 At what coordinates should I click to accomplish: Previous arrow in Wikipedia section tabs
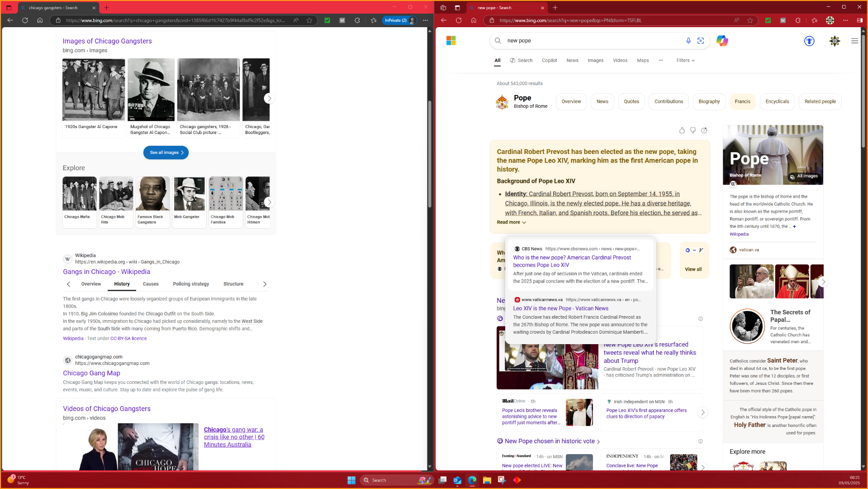(x=68, y=284)
